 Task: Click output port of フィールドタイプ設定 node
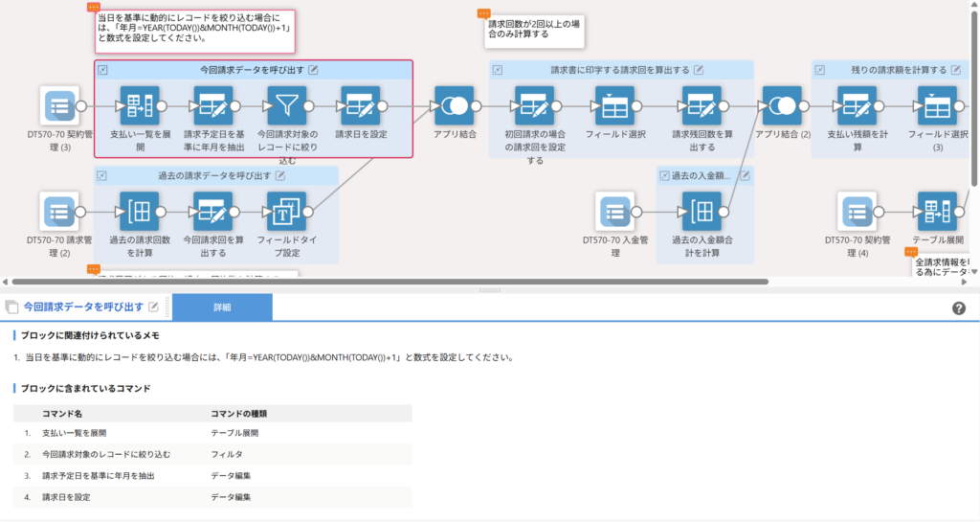pos(308,212)
